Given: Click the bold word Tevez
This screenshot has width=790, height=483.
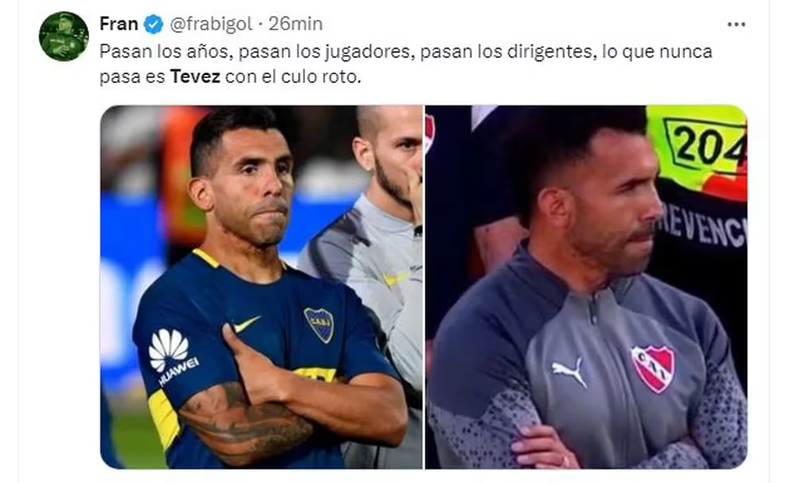Looking at the screenshot, I should (x=195, y=77).
